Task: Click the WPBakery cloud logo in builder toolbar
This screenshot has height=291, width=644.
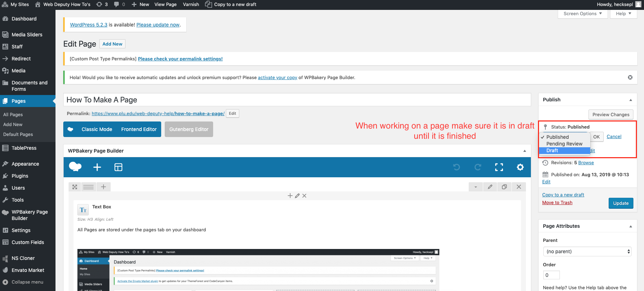Action: coord(75,167)
